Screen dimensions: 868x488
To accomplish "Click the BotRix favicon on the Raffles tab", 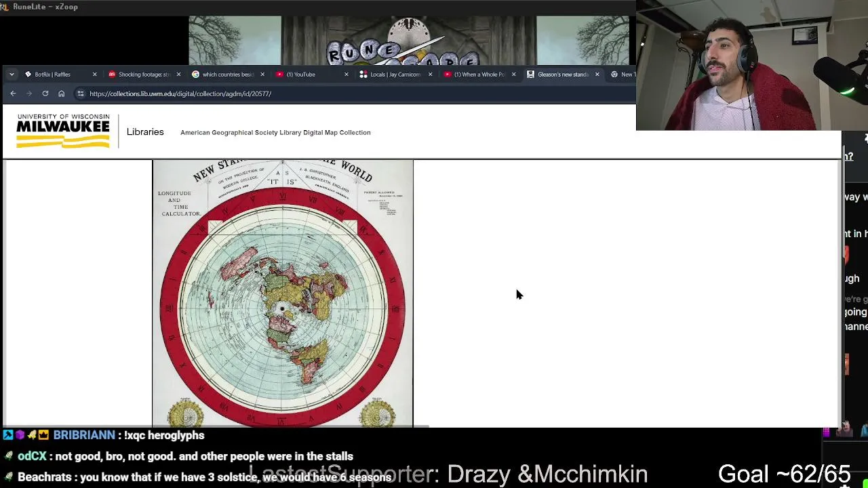I will click(x=28, y=75).
